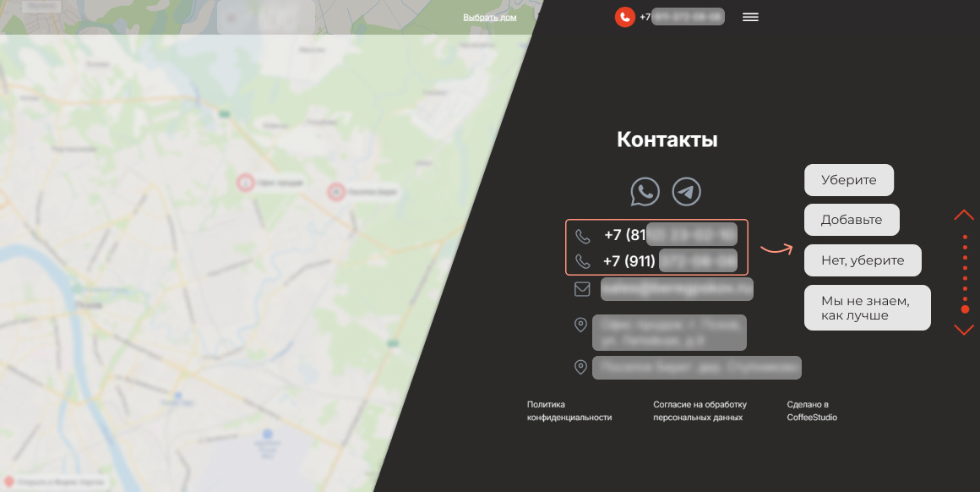Open Telegram messenger icon
Screen dimensions: 980x492
pyautogui.click(x=685, y=191)
